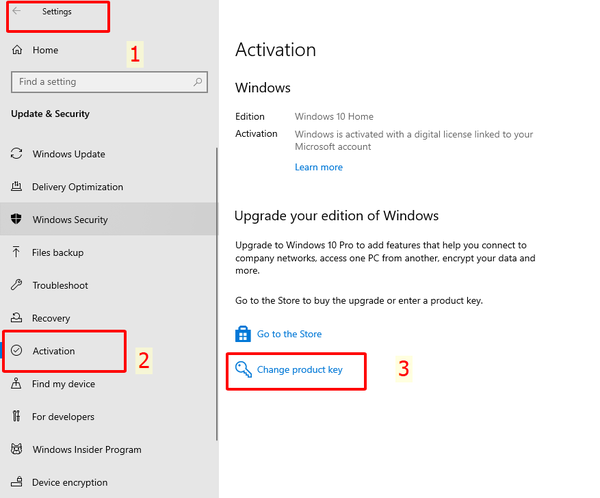This screenshot has width=600, height=498.
Task: Click Change product key link
Action: [300, 370]
